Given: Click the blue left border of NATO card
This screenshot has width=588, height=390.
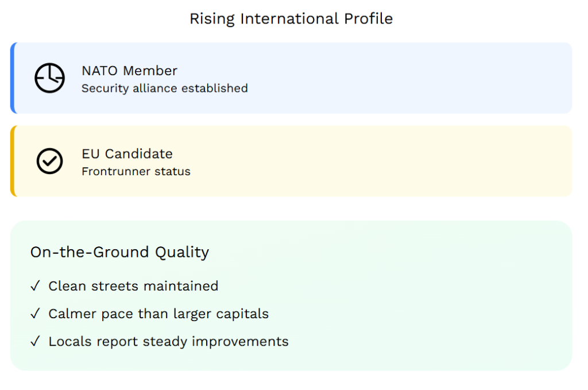Looking at the screenshot, I should [12, 78].
